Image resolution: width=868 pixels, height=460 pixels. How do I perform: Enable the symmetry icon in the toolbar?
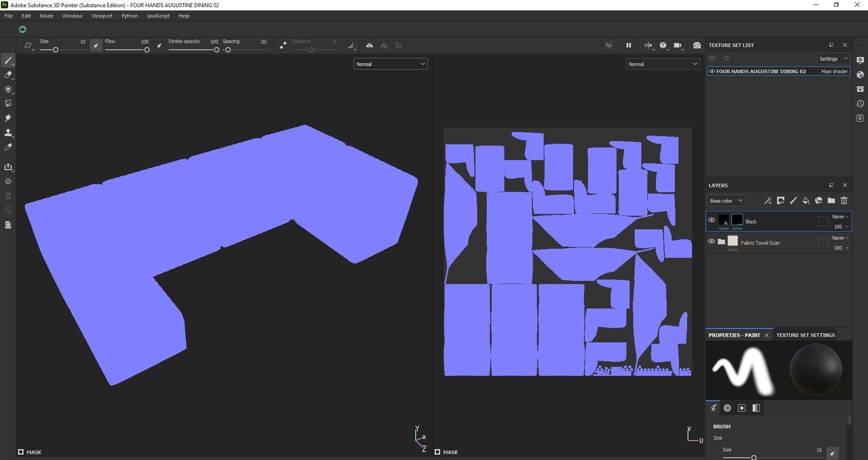tap(370, 45)
